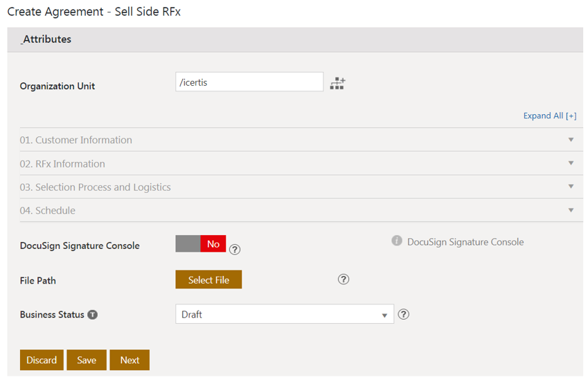Click the _Attributes tab header
588x377 pixels.
tap(46, 39)
